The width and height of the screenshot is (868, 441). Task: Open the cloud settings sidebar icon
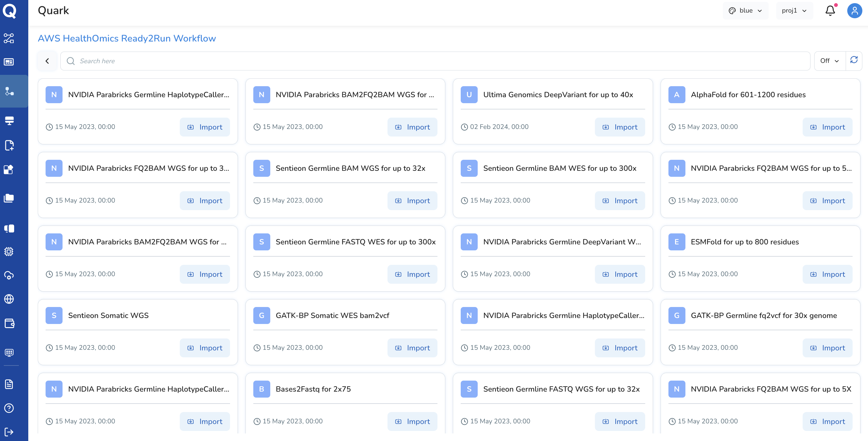(9, 276)
